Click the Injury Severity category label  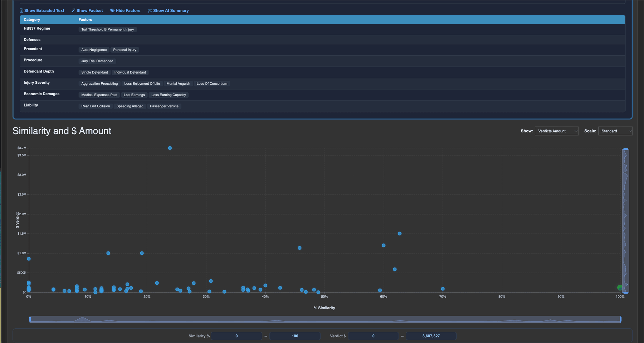pyautogui.click(x=37, y=83)
